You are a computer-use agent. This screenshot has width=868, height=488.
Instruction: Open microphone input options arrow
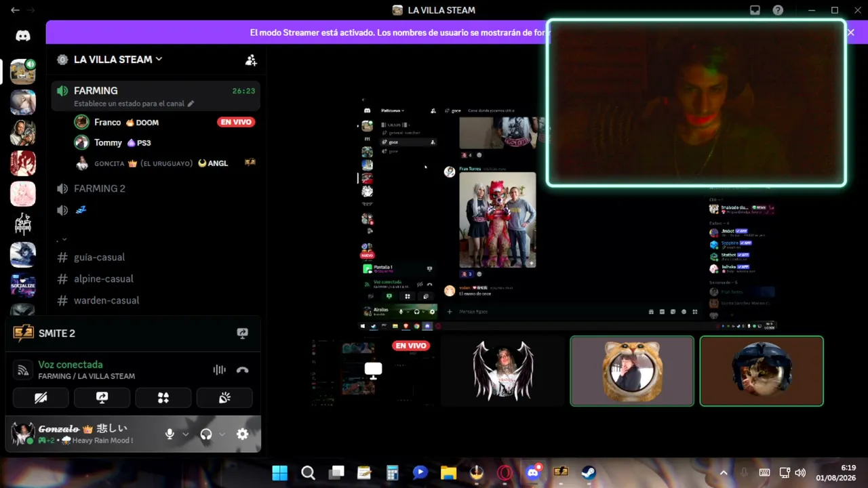pyautogui.click(x=185, y=434)
